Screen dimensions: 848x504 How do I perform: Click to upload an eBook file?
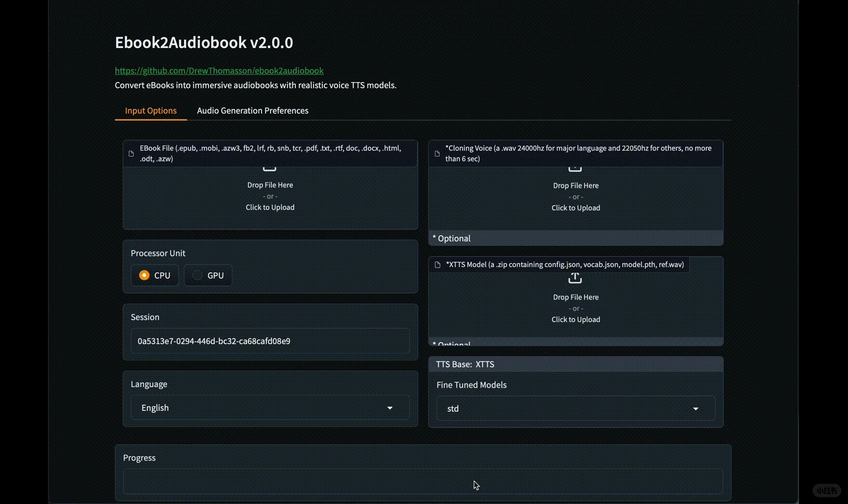270,207
